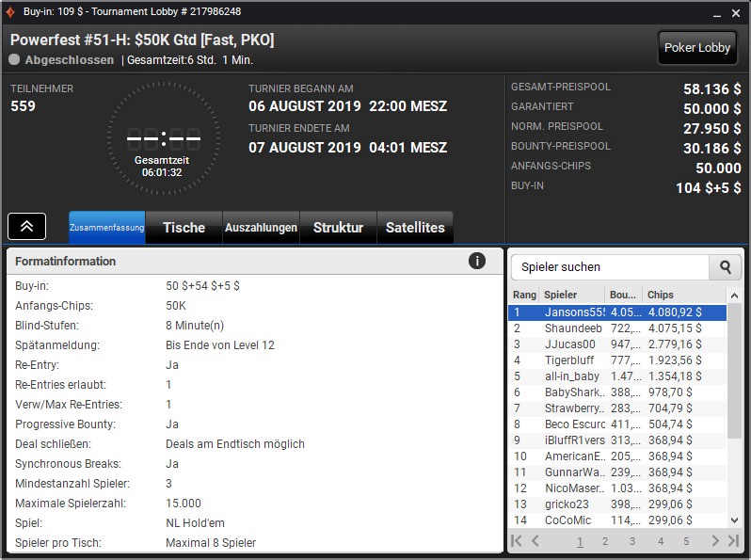Select player row BabyShark

coord(617,392)
